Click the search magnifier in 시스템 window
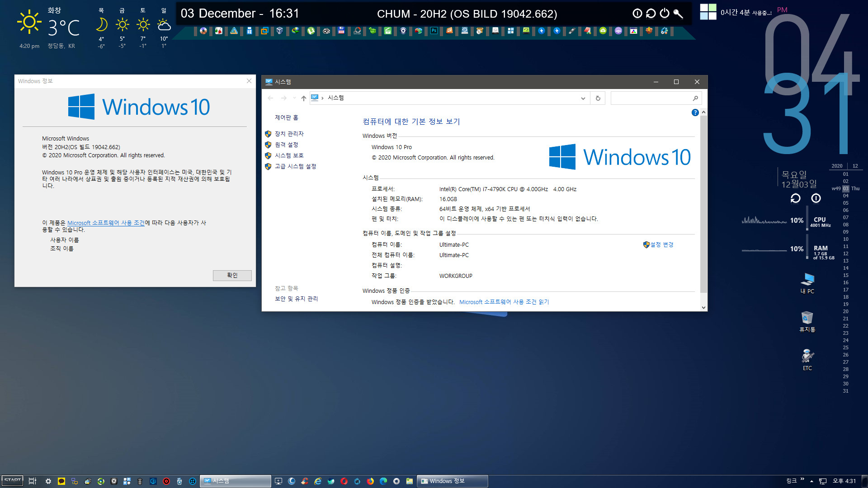 point(695,98)
